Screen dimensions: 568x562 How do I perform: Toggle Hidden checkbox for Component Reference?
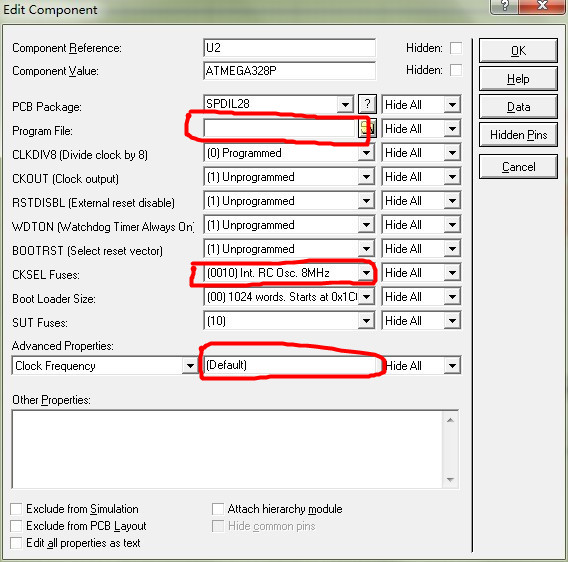pos(456,48)
